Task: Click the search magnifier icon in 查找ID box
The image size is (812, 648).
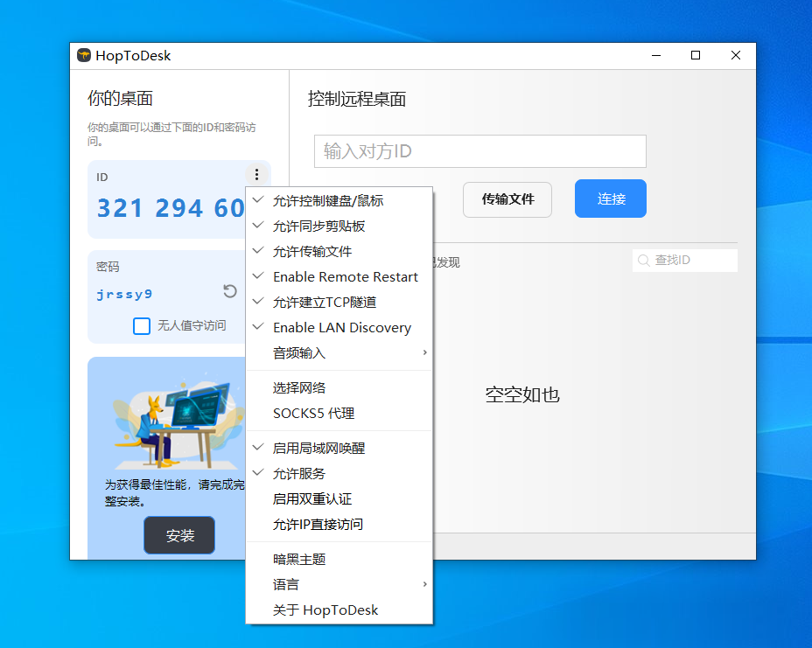Action: click(x=644, y=261)
